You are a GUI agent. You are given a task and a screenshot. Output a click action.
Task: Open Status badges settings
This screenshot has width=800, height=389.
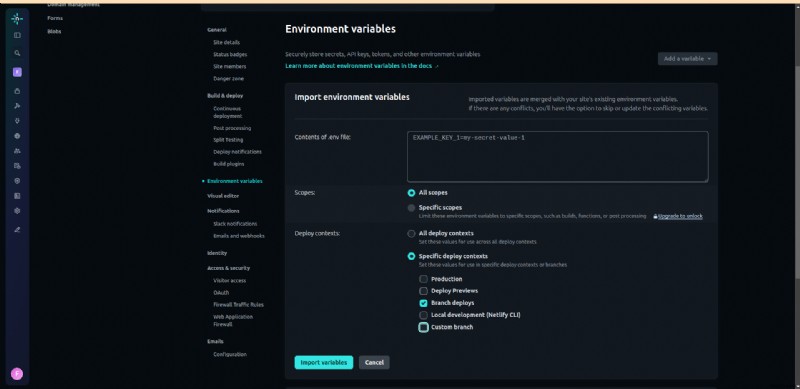point(230,55)
